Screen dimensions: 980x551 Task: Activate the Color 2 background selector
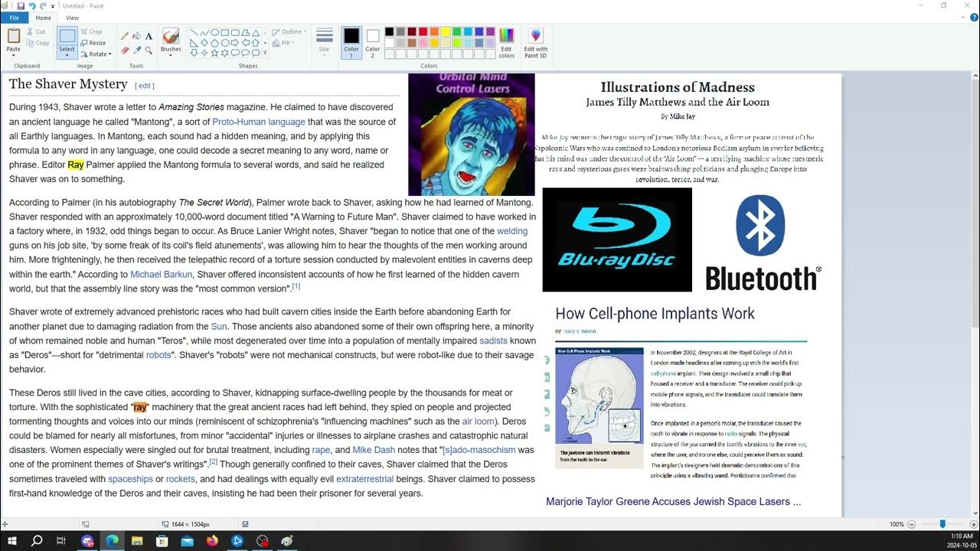tap(373, 42)
